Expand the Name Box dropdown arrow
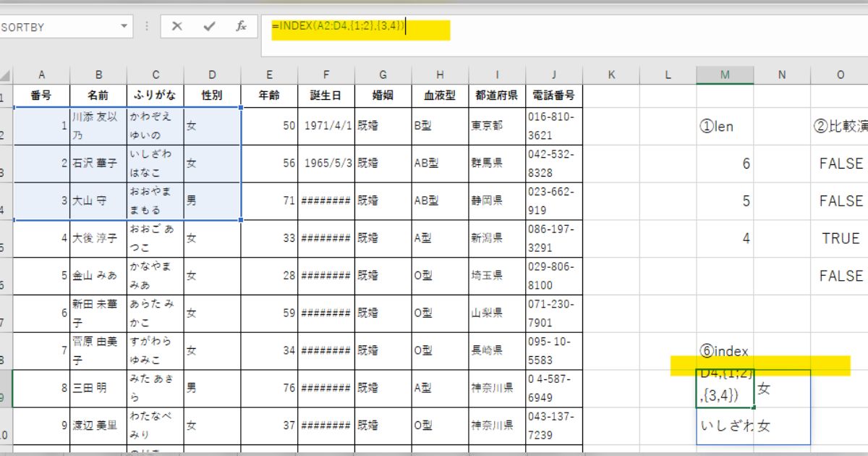This screenshot has height=456, width=868. click(124, 27)
